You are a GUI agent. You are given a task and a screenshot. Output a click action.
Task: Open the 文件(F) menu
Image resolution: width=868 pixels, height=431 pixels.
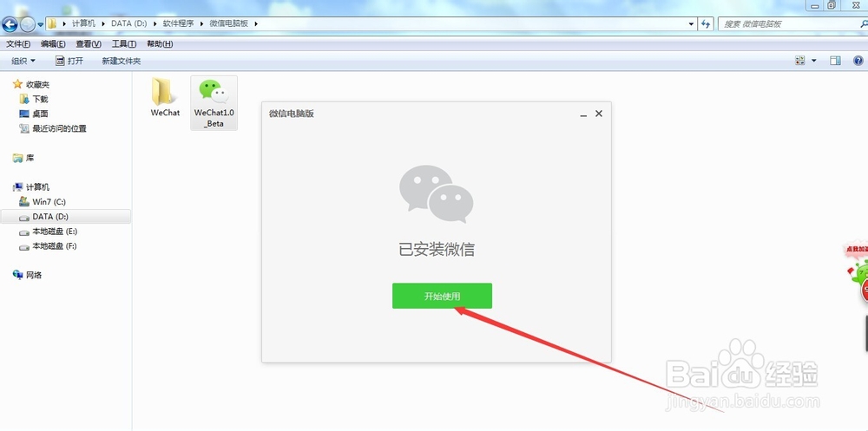pyautogui.click(x=18, y=43)
